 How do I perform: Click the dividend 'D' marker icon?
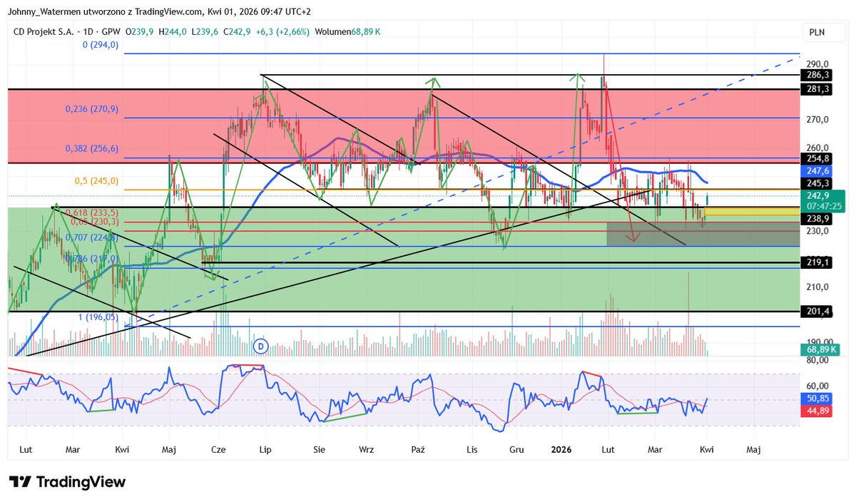tap(260, 346)
